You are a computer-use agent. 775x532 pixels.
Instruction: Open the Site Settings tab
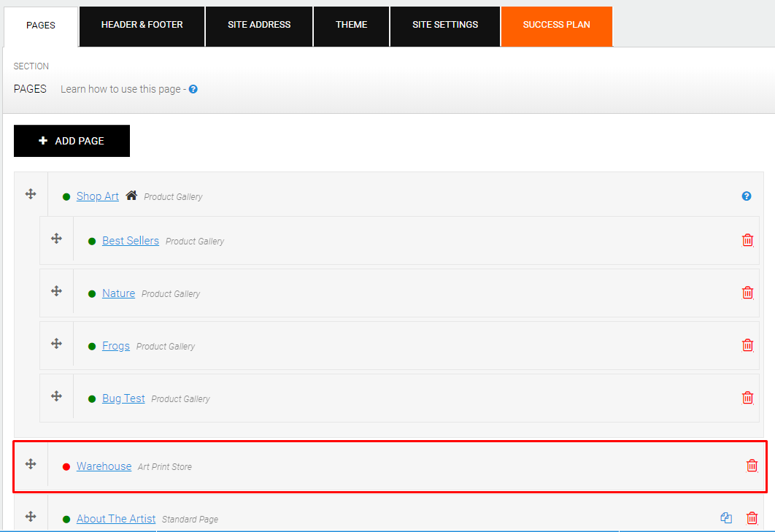(x=445, y=26)
